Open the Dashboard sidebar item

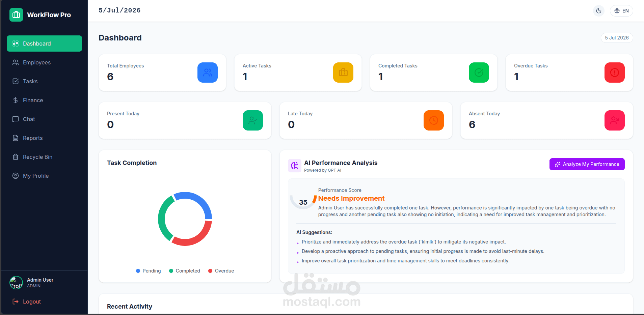coord(44,44)
